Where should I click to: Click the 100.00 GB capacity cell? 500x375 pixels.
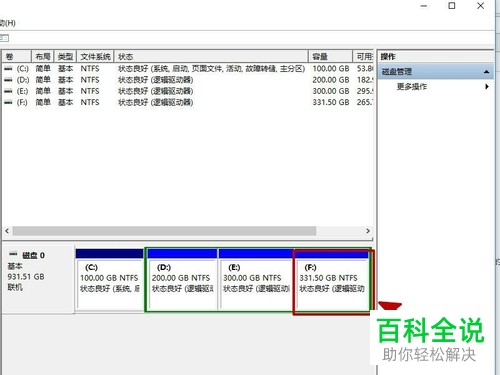coord(331,69)
